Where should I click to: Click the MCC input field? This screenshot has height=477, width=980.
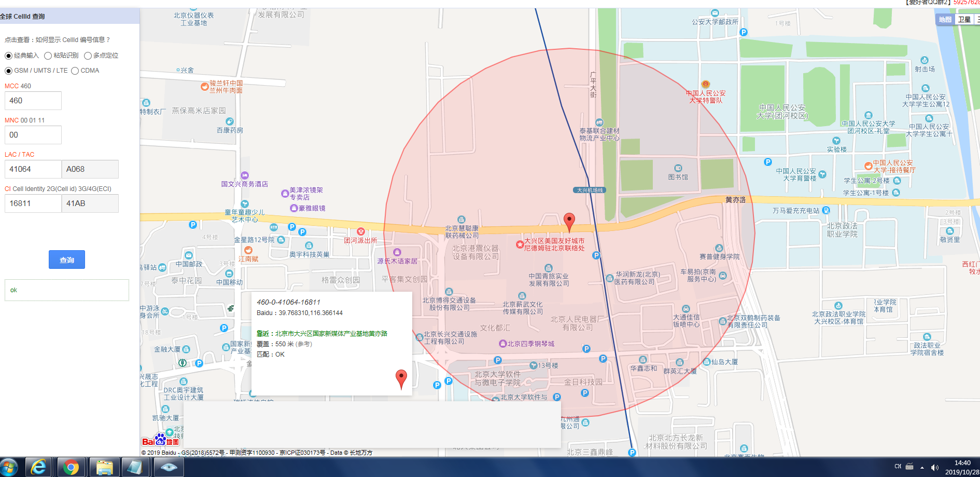tap(33, 101)
